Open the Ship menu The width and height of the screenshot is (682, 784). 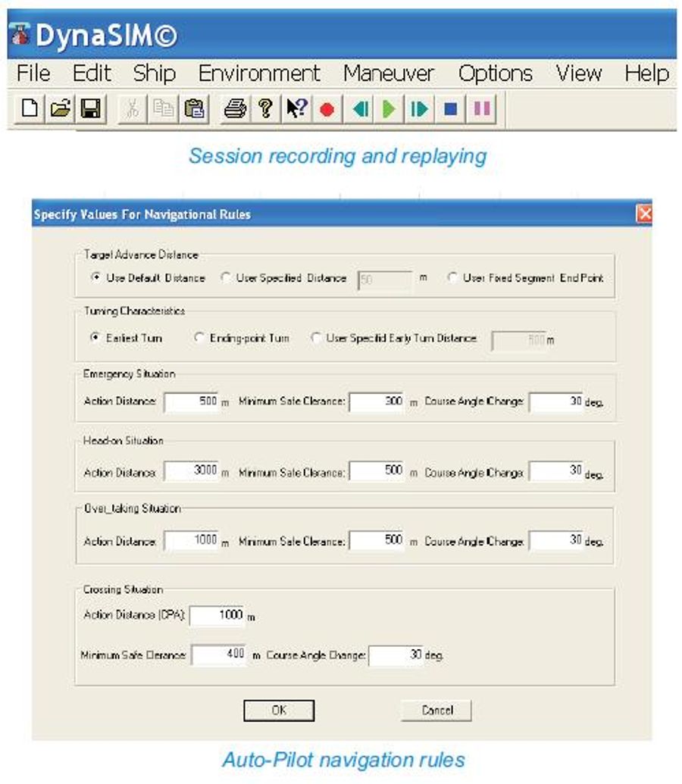click(x=154, y=73)
